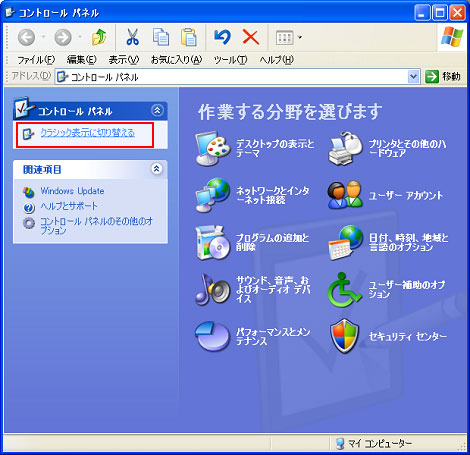
Task: Open the 編集(E) menu
Action: 82,60
